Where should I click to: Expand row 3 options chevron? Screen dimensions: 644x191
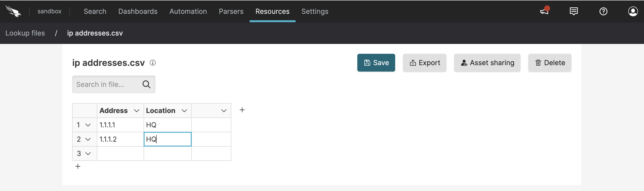coord(88,153)
